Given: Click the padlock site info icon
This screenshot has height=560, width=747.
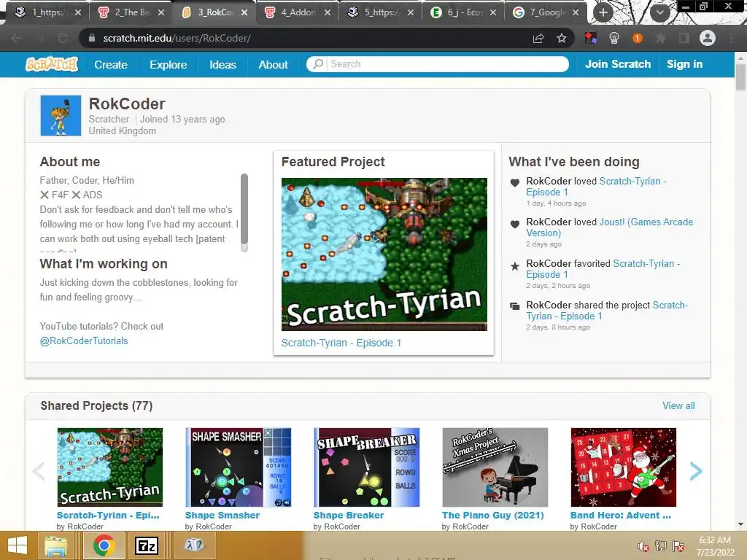Looking at the screenshot, I should click(x=92, y=38).
